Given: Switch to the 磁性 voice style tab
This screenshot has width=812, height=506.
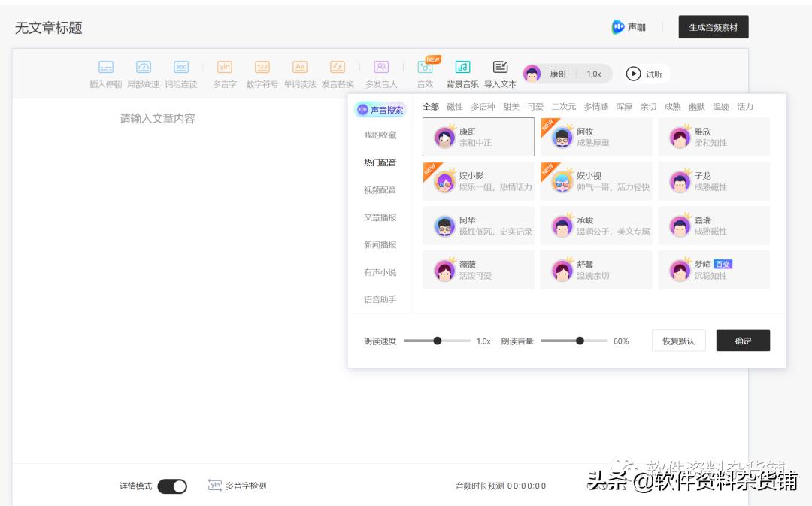Looking at the screenshot, I should 455,107.
